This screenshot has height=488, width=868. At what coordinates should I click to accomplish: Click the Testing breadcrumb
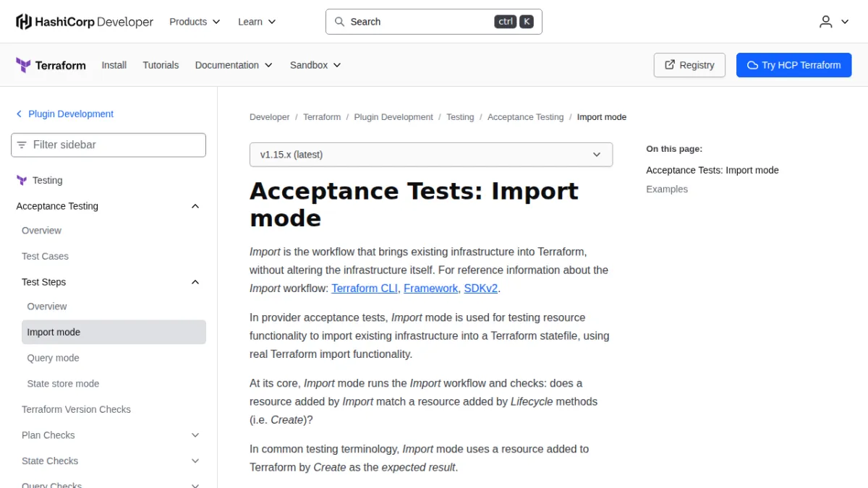(460, 117)
